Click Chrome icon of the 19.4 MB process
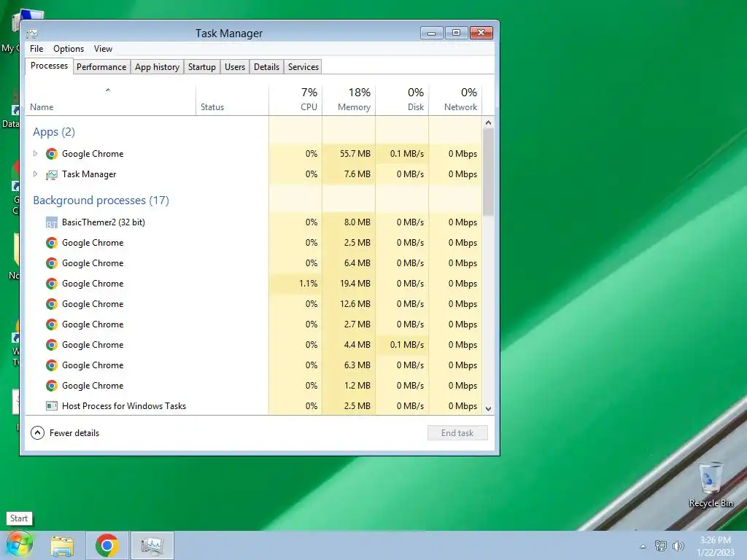Viewport: 747px width, 560px height. click(52, 284)
